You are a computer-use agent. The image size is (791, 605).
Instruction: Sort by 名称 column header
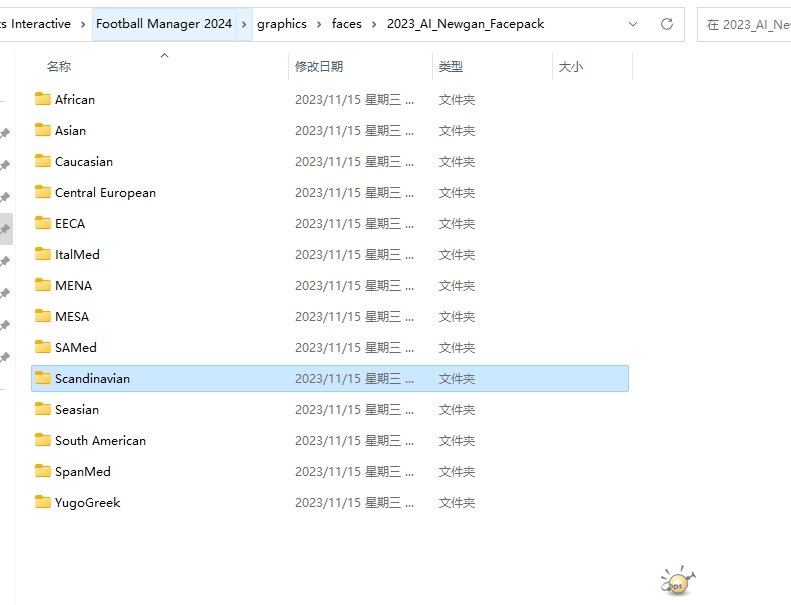click(59, 67)
